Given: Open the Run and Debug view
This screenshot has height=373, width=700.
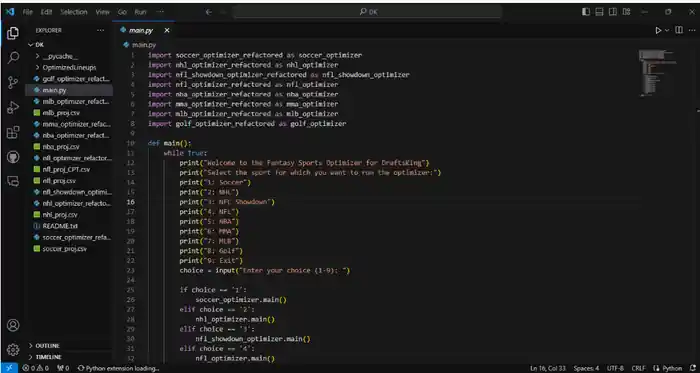Looking at the screenshot, I should [13, 107].
